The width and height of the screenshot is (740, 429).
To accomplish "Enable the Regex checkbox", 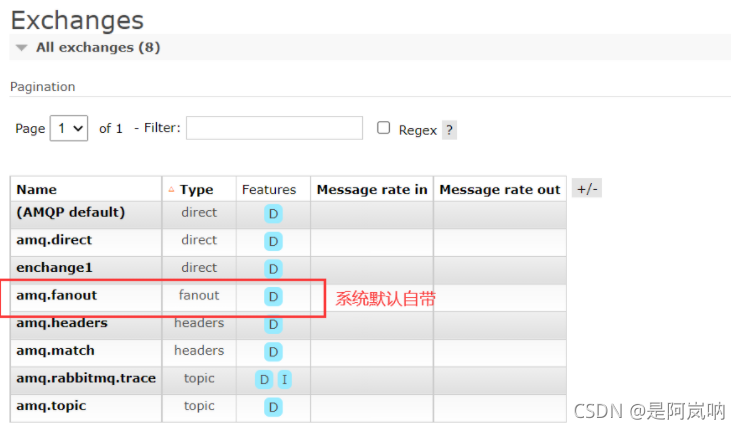I will (383, 127).
